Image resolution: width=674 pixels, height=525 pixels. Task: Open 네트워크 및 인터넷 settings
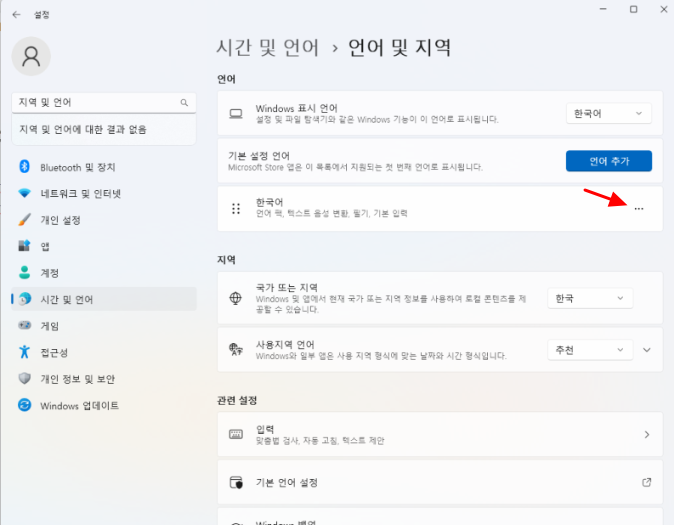(104, 193)
